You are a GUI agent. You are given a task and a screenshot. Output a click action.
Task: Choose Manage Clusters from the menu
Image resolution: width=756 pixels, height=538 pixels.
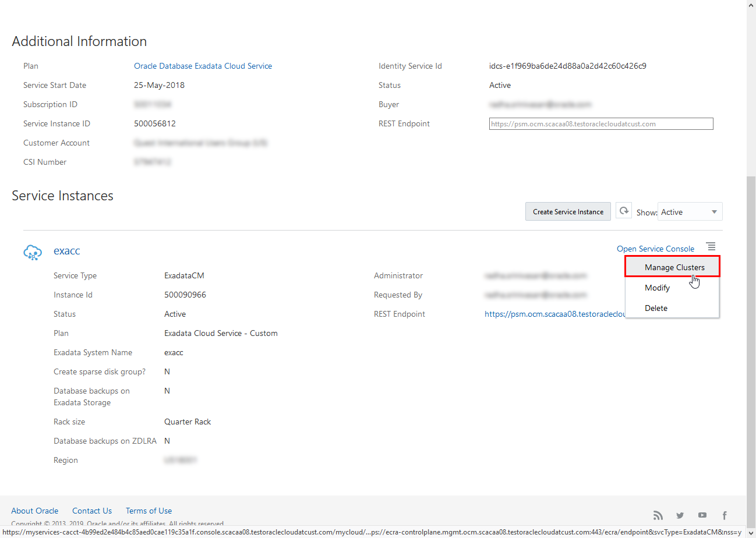click(673, 267)
